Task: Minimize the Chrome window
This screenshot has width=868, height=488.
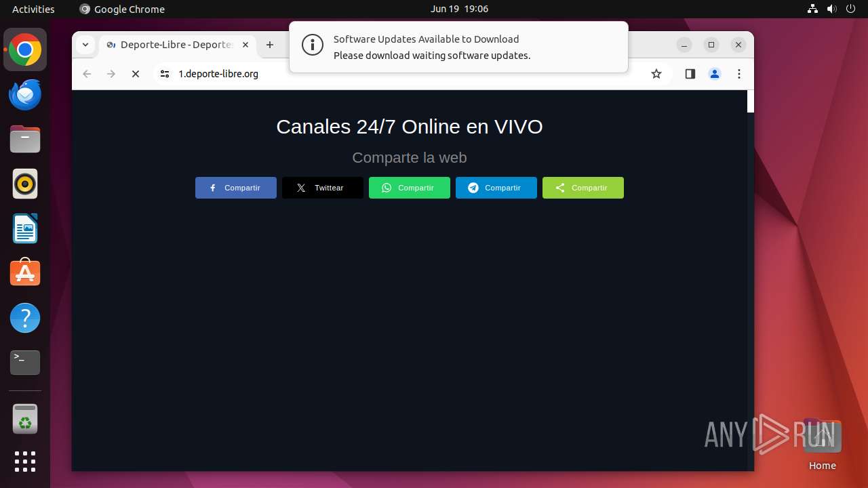Action: pyautogui.click(x=684, y=45)
